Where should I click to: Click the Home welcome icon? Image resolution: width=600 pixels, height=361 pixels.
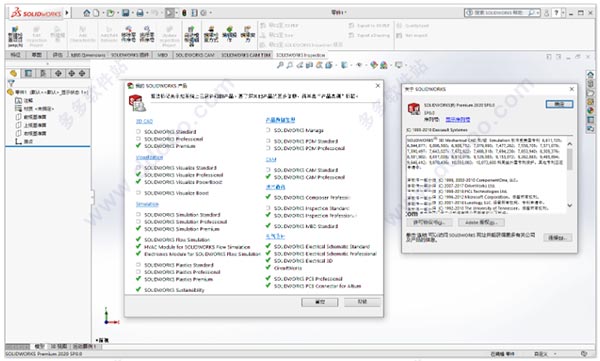coord(87,13)
